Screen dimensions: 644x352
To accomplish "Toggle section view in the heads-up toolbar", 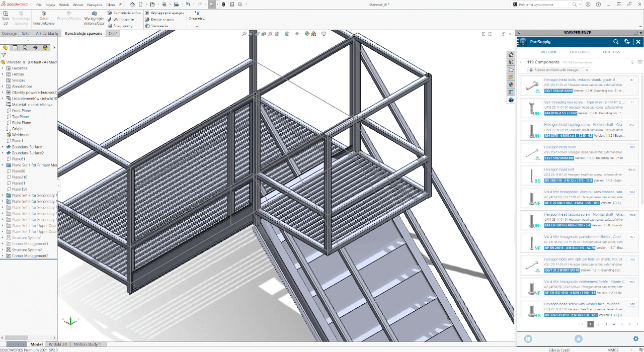I will click(264, 33).
